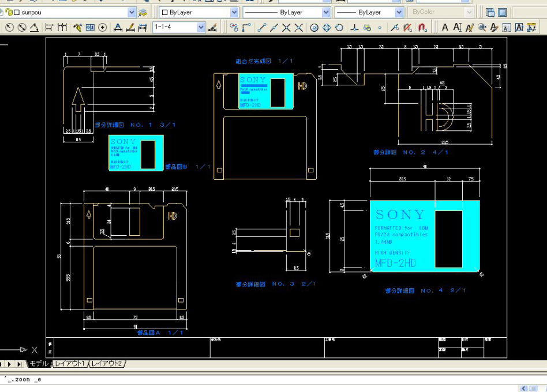Expand the 1-1-4 dimension style dropdown
547x392 pixels.
point(201,27)
